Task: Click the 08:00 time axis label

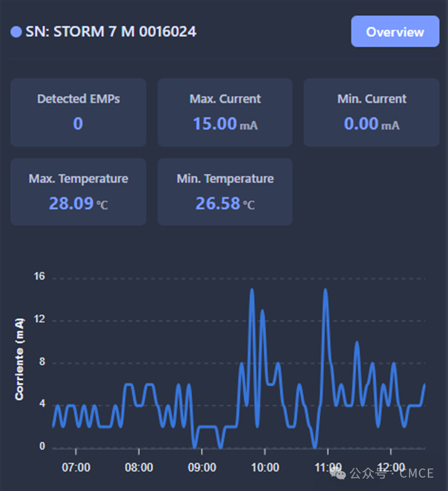Action: coord(139,467)
